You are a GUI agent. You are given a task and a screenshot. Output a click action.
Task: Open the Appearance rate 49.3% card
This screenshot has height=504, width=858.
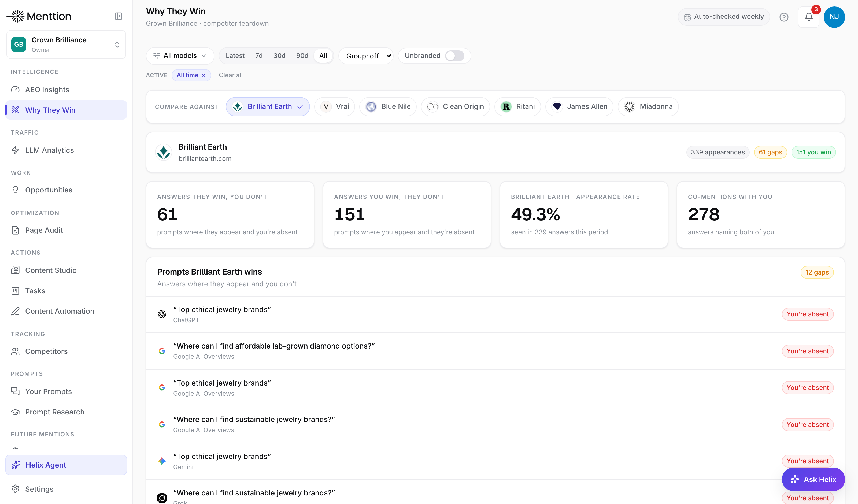click(x=584, y=214)
